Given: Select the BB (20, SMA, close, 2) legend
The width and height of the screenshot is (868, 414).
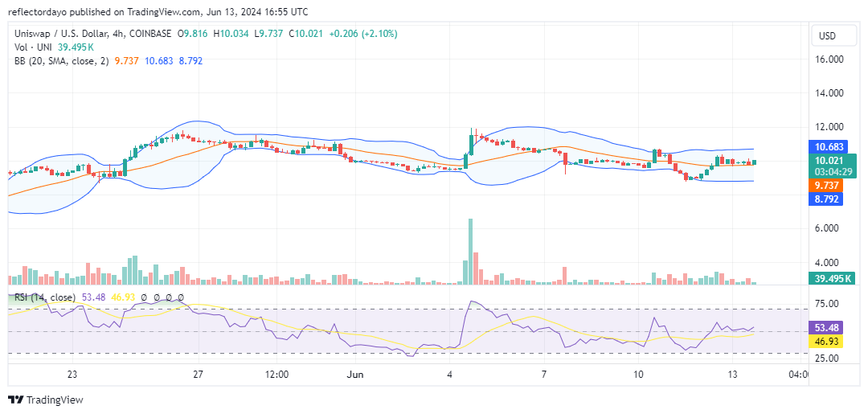Looking at the screenshot, I should click(x=62, y=60).
